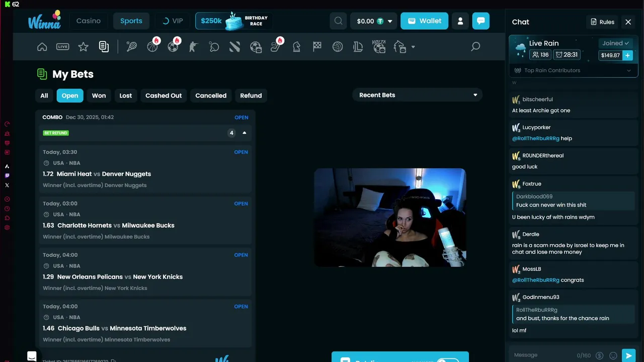
Task: Filter bets by Cashed Out
Action: tap(164, 96)
